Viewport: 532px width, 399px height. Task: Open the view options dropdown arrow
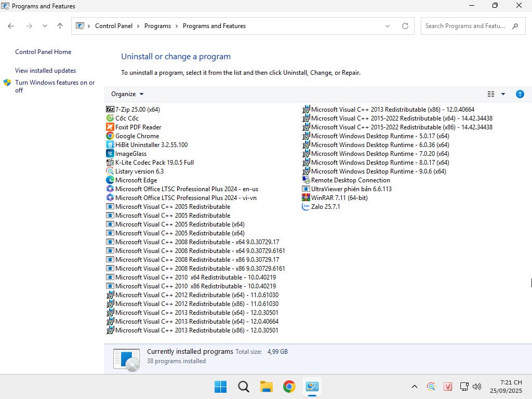[x=503, y=94]
